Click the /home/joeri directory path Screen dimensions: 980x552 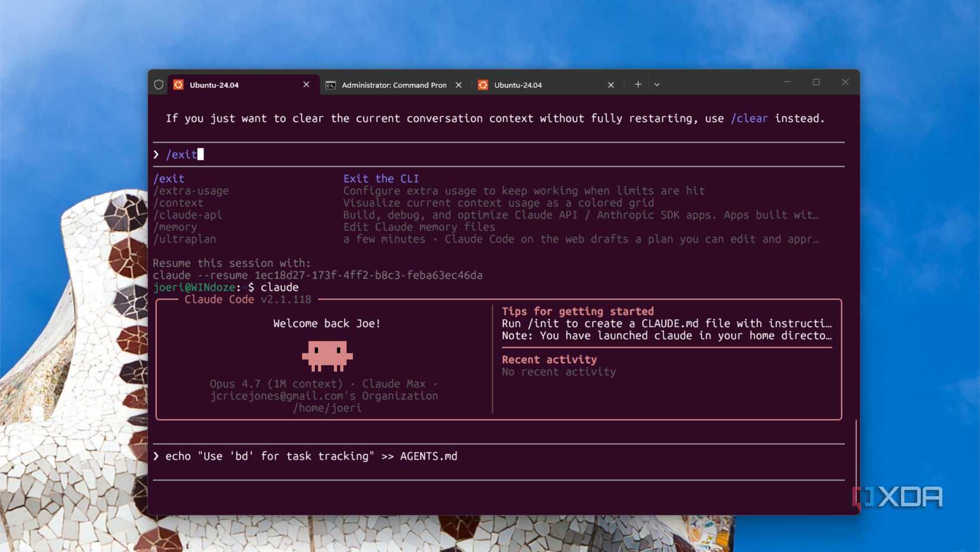(327, 408)
